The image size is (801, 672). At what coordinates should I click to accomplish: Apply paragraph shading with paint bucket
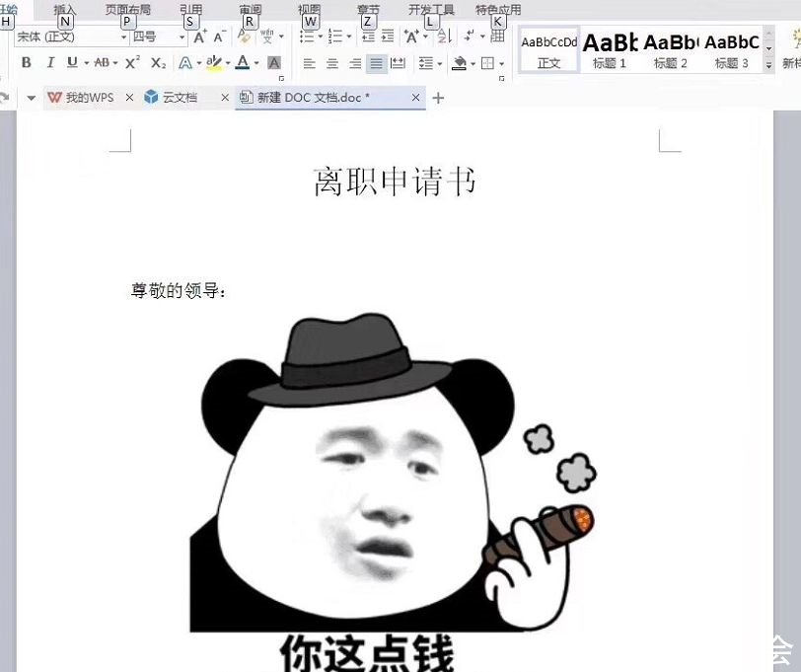point(460,63)
